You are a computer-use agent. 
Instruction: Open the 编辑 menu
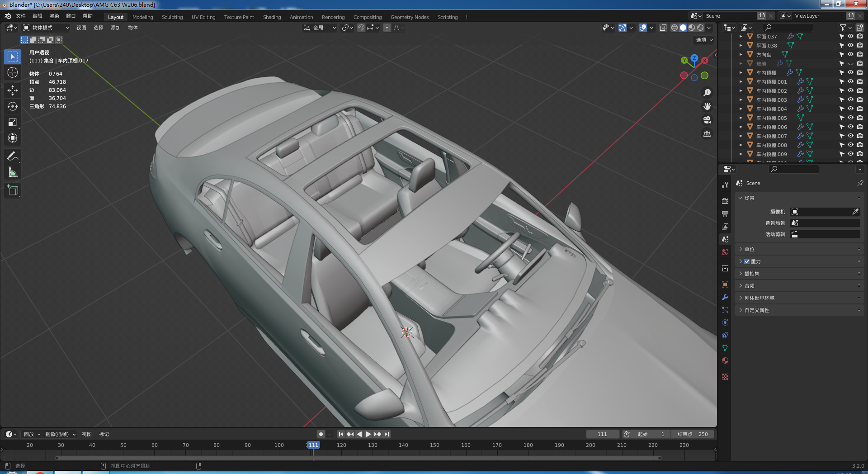[38, 16]
